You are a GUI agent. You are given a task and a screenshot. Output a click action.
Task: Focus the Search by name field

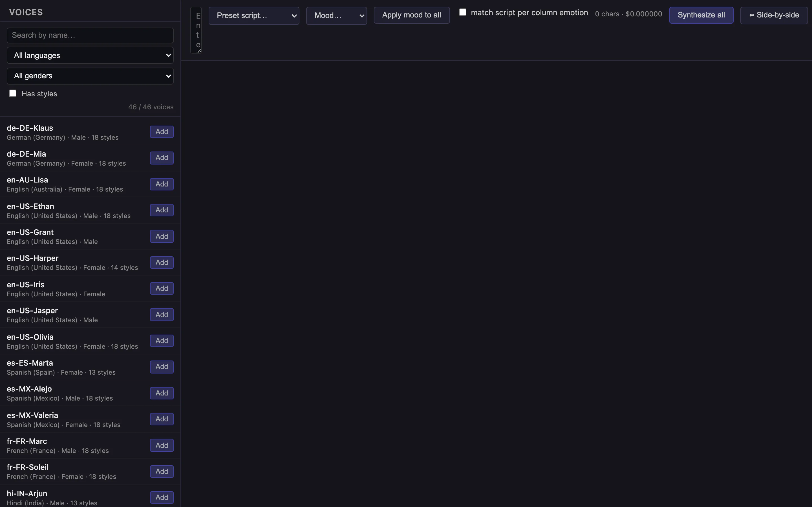pos(90,35)
